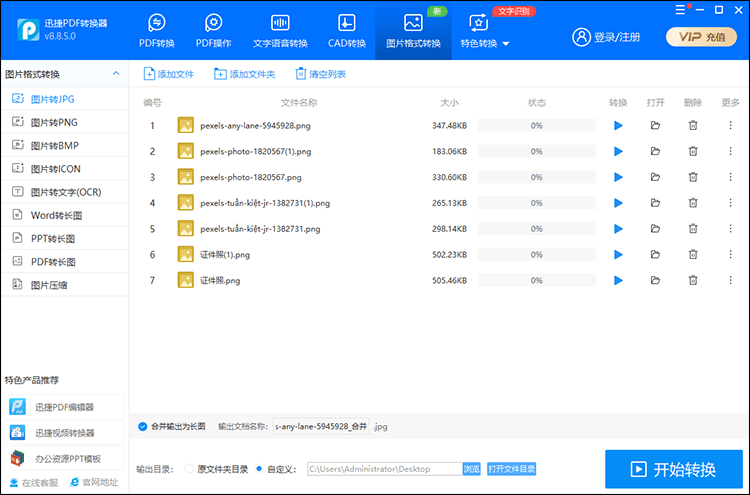The height and width of the screenshot is (495, 750).
Task: Open 办公资源PPT模板 product recommendation
Action: (x=64, y=459)
